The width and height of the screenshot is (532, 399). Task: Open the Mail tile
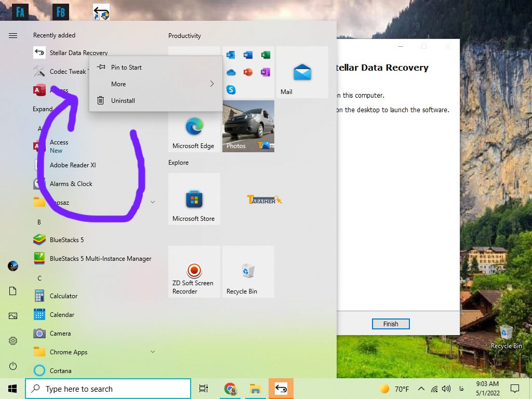tap(302, 72)
